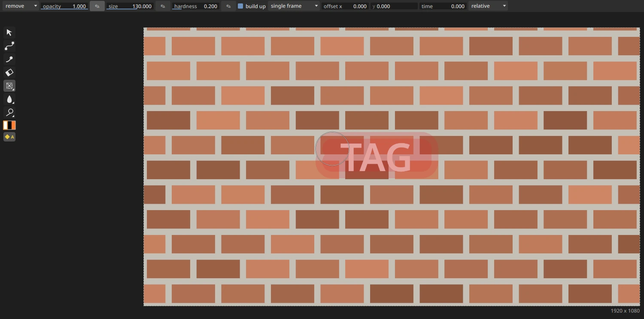The height and width of the screenshot is (319, 644).
Task: Select the eraser tool
Action: (9, 72)
